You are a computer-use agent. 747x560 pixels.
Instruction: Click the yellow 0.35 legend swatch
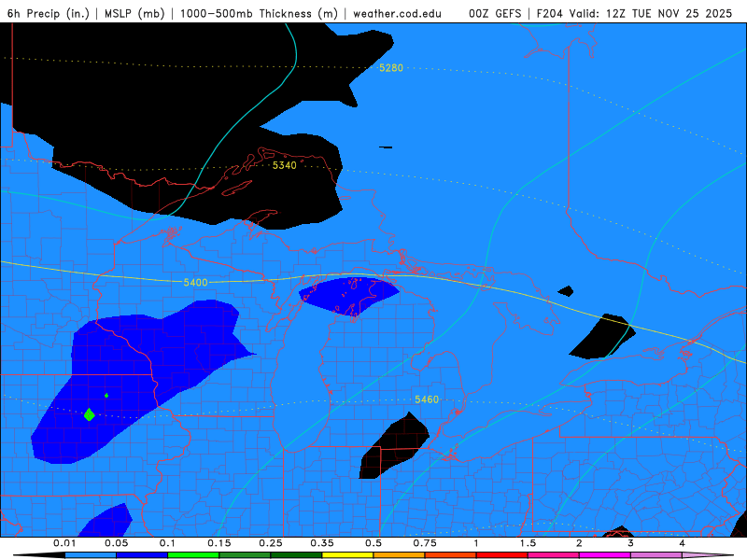(x=347, y=555)
